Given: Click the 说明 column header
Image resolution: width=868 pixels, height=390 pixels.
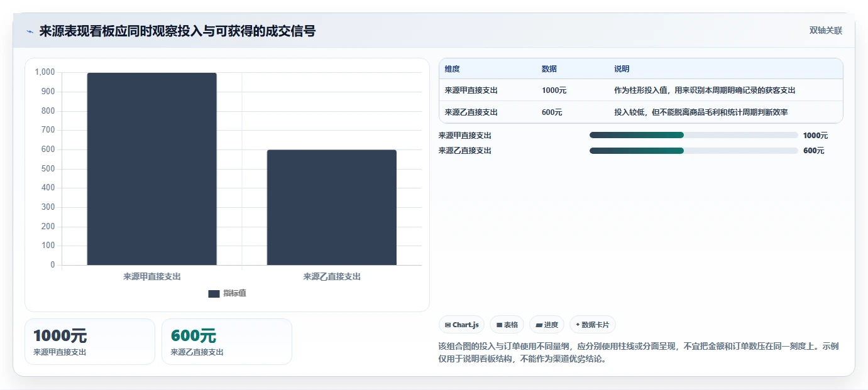Looking at the screenshot, I should point(622,69).
